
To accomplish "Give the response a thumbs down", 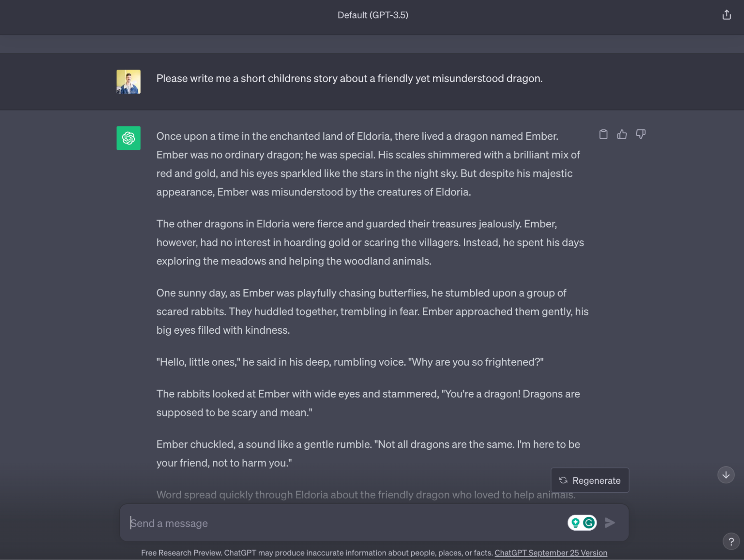I will pyautogui.click(x=640, y=134).
